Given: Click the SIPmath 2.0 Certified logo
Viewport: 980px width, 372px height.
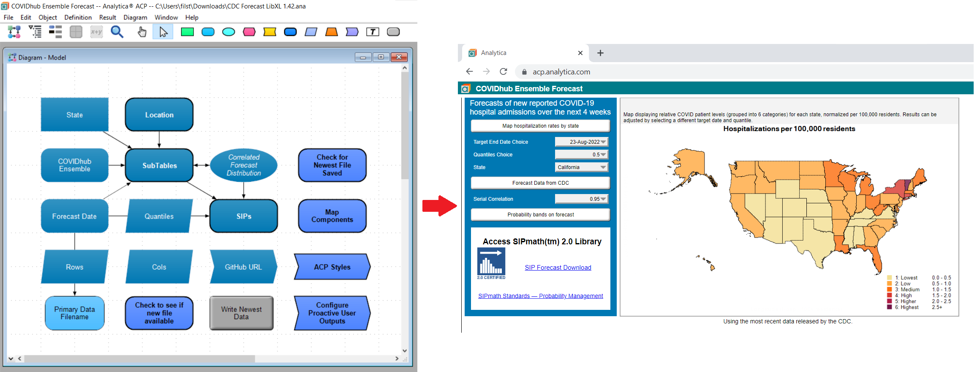Looking at the screenshot, I should [491, 263].
